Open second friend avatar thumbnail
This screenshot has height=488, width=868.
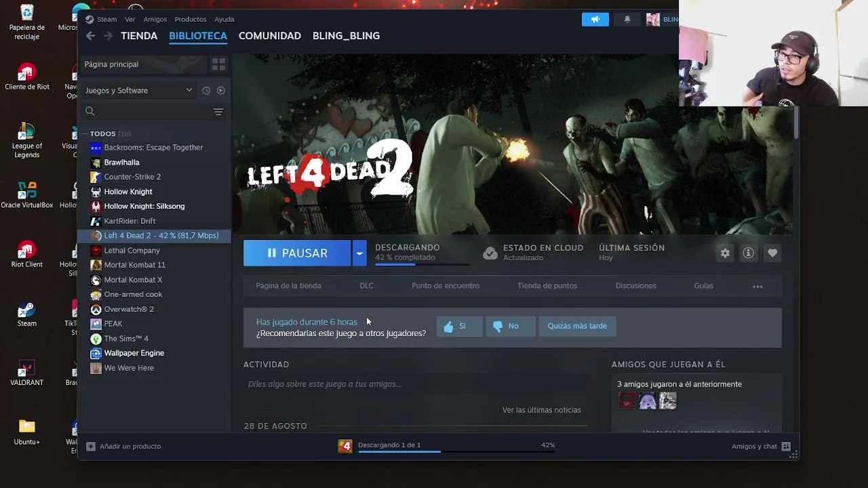[x=648, y=401]
